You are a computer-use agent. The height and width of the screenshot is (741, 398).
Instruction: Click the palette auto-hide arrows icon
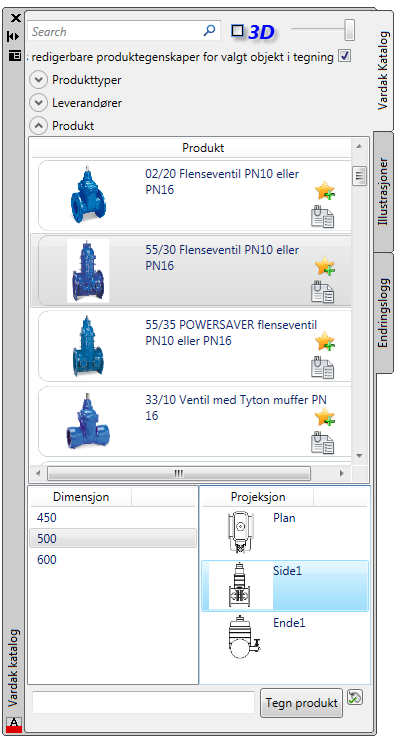(x=14, y=36)
